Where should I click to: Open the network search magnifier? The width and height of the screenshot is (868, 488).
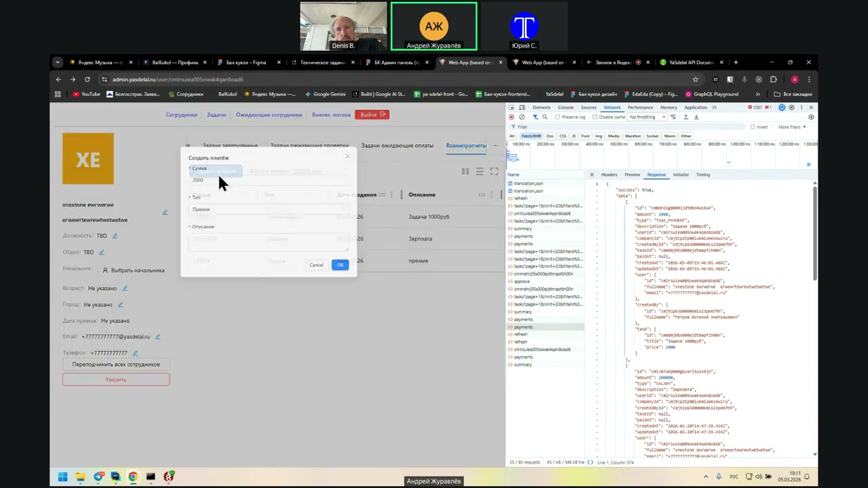[545, 117]
